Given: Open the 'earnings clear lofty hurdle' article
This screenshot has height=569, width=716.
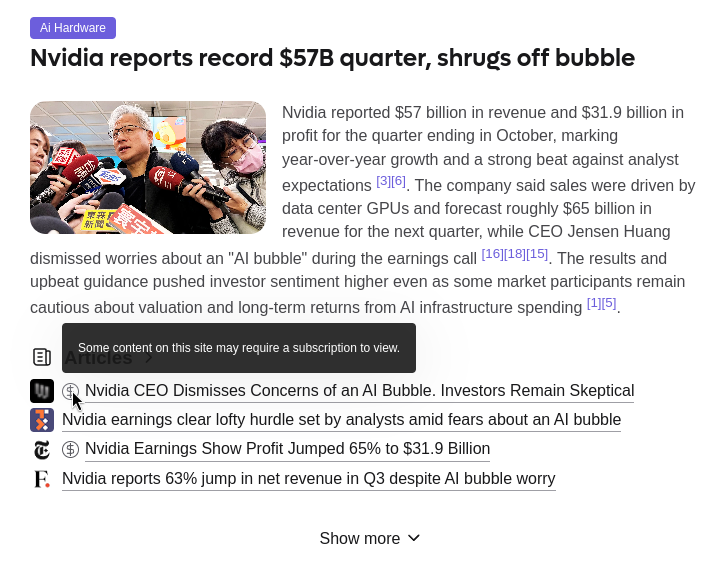Looking at the screenshot, I should [x=341, y=420].
